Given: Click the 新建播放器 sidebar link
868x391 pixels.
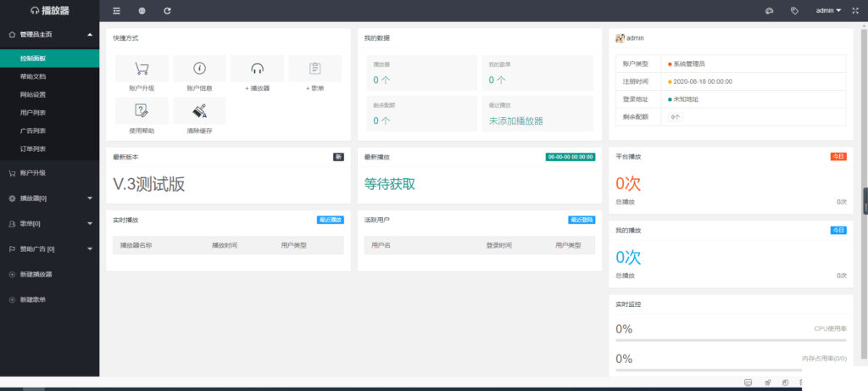Looking at the screenshot, I should click(x=36, y=275).
